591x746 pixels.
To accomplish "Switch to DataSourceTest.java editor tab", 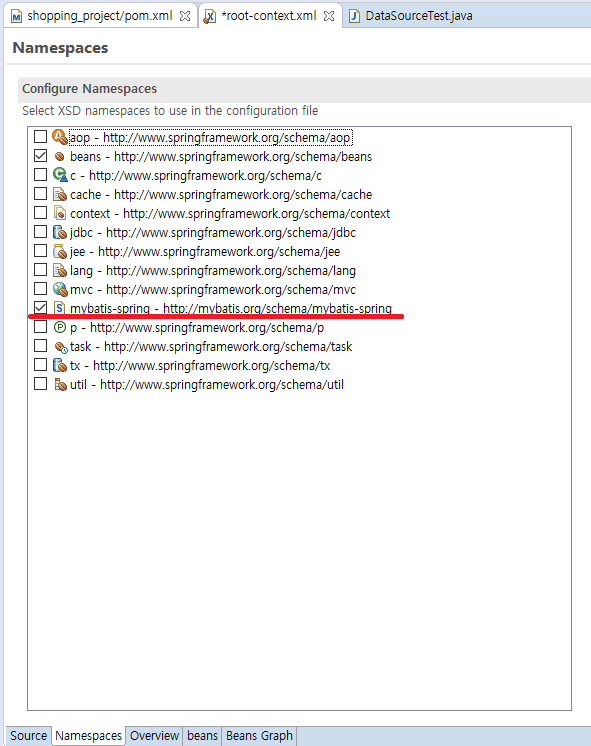I will click(x=419, y=16).
